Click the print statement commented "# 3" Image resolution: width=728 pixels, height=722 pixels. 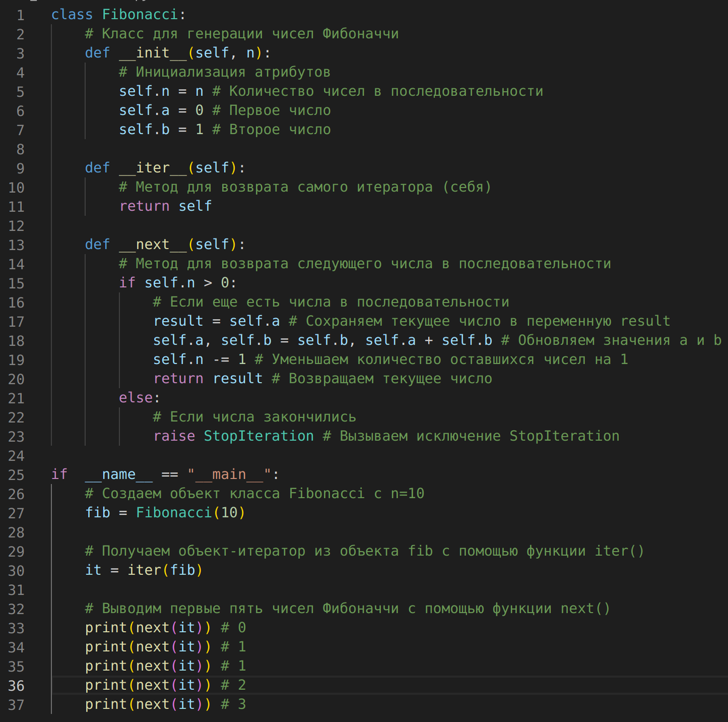point(148,704)
